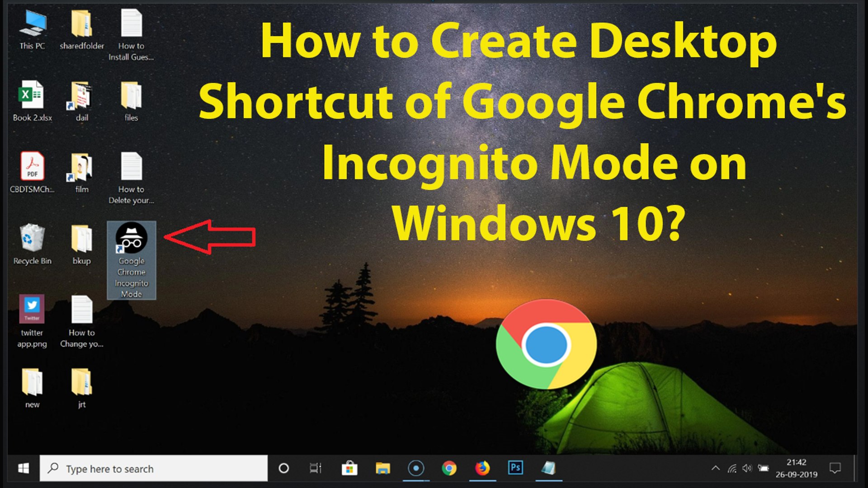Open the volume control in system tray
The image size is (868, 488).
[x=747, y=468]
